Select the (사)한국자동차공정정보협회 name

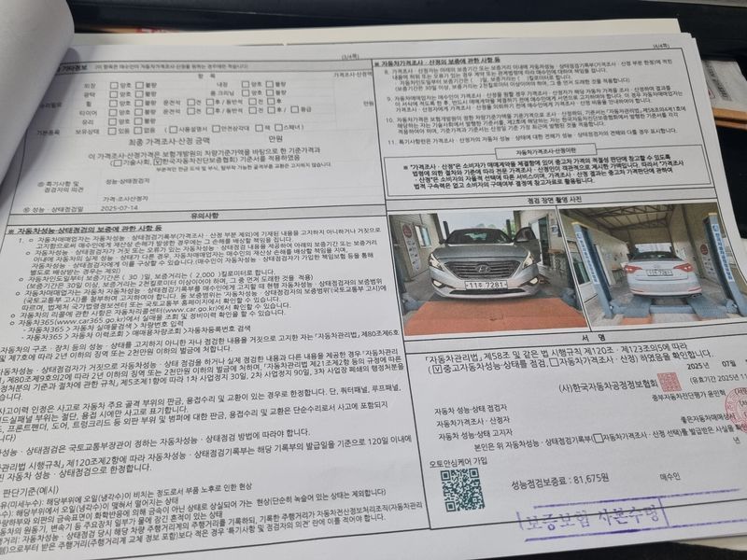(x=608, y=385)
